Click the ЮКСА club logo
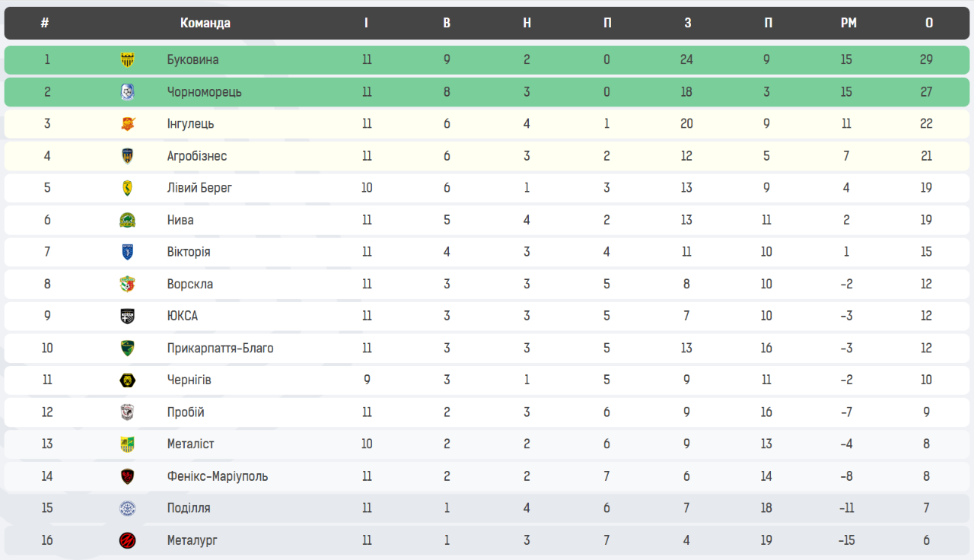The width and height of the screenshot is (974, 560). click(128, 317)
